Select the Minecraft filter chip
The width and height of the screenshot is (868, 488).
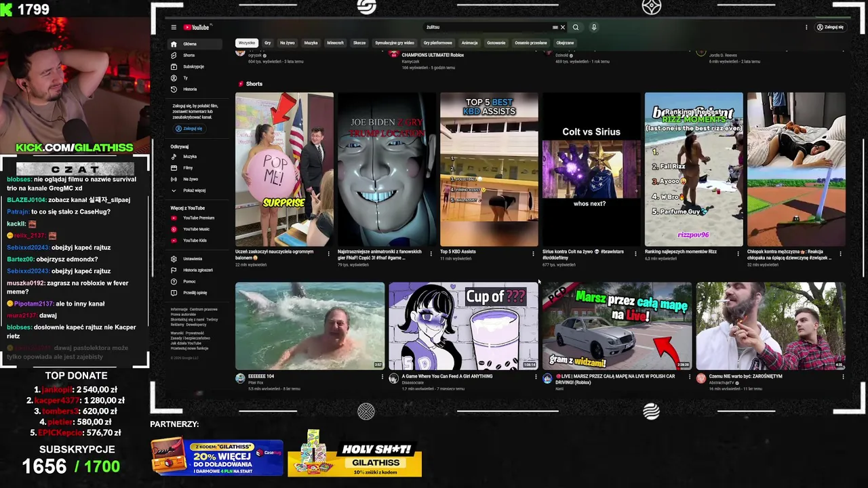coord(335,43)
